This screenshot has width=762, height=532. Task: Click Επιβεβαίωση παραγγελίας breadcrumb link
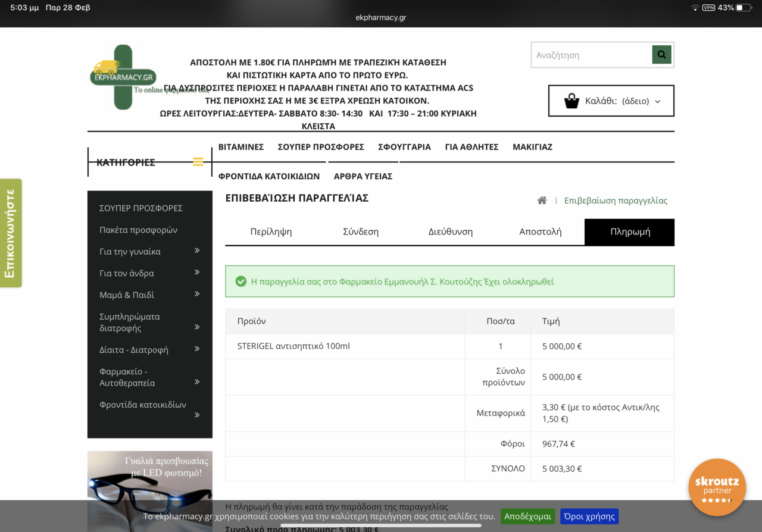[x=616, y=201]
